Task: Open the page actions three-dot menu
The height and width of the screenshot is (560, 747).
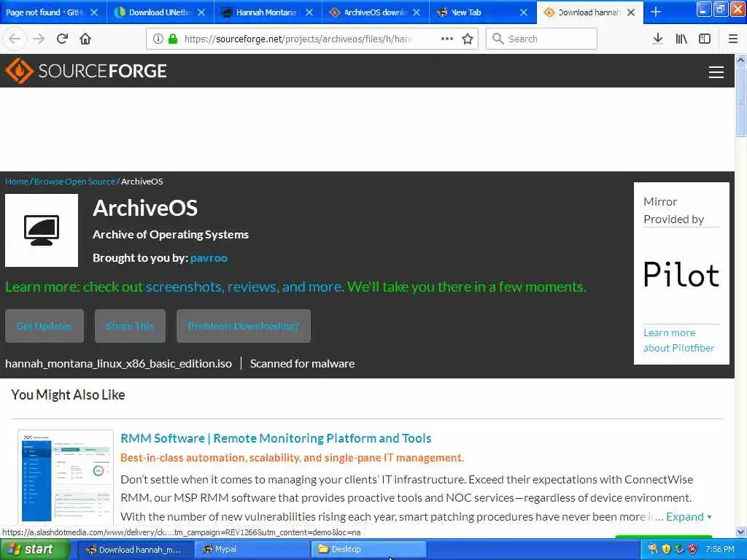Action: (x=447, y=39)
